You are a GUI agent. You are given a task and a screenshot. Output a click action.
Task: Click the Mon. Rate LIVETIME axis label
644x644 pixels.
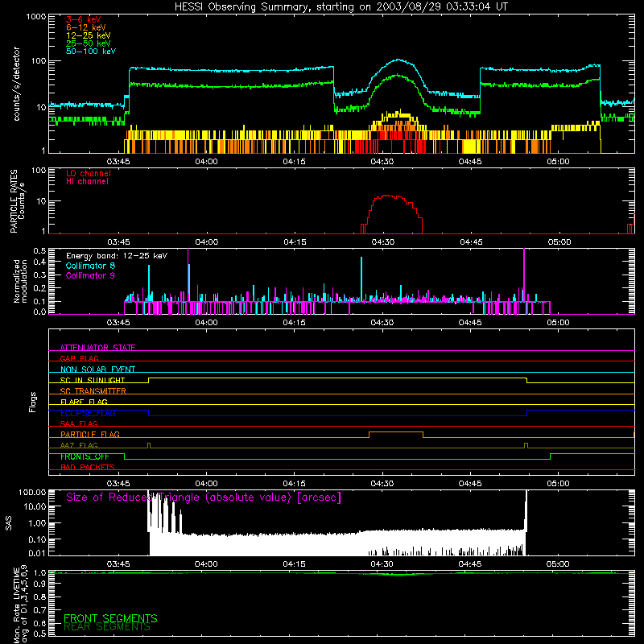(x=21, y=604)
